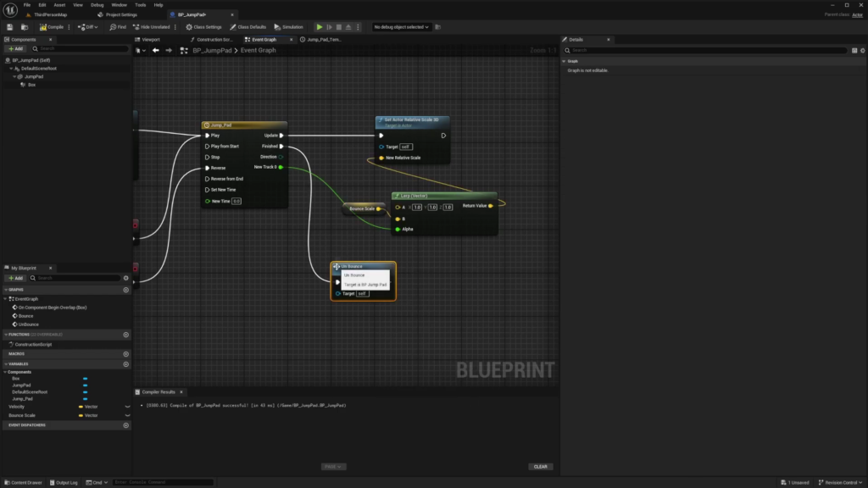The height and width of the screenshot is (488, 868).
Task: Open ConstructionScript function
Action: pyautogui.click(x=33, y=345)
